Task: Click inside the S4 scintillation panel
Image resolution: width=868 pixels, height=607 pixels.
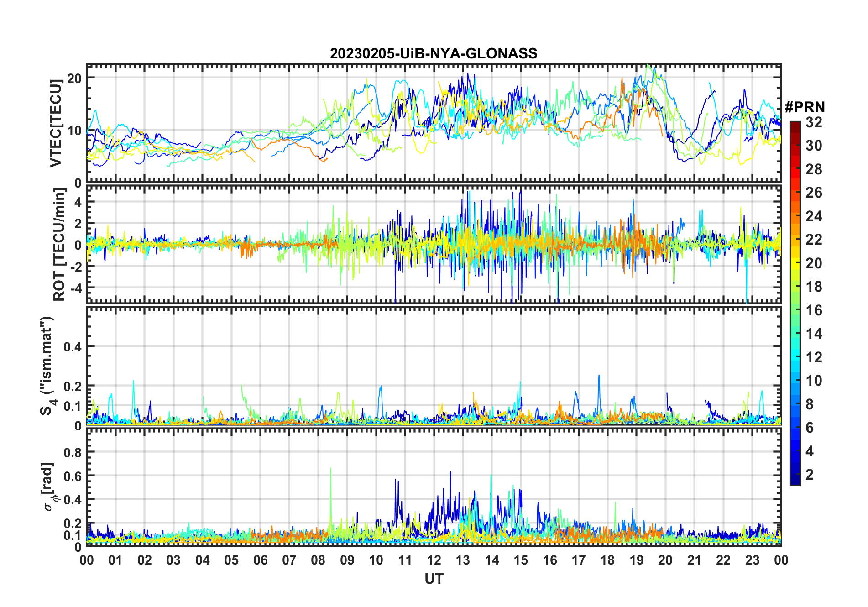Action: pos(434,366)
